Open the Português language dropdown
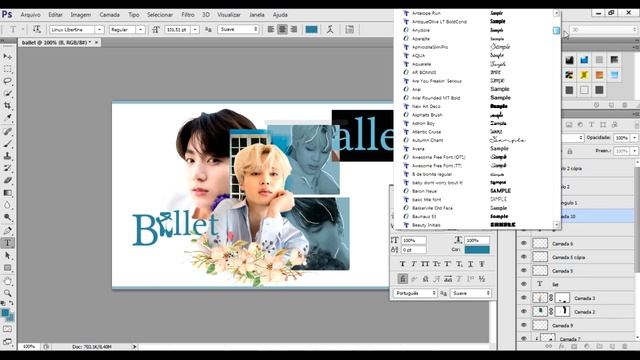 [415, 293]
